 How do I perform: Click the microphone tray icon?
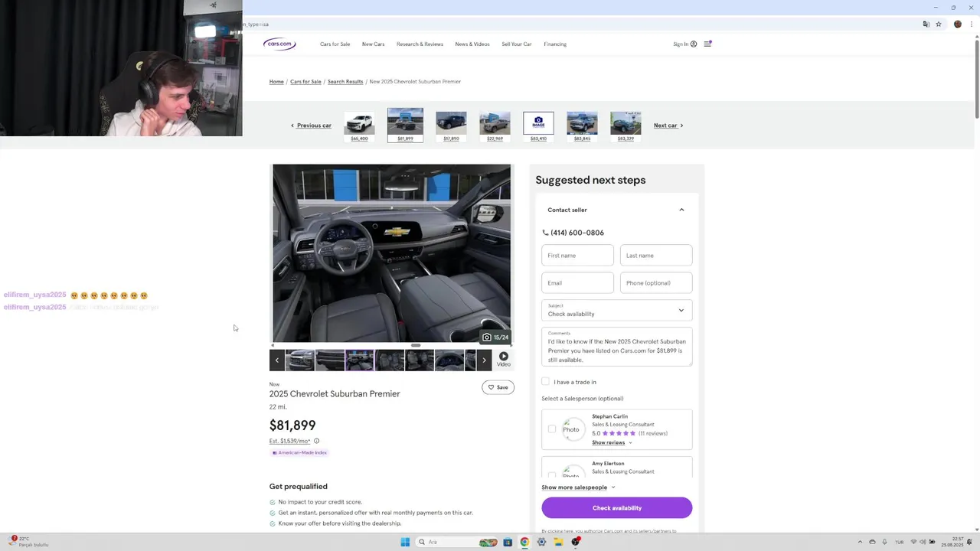tap(884, 542)
